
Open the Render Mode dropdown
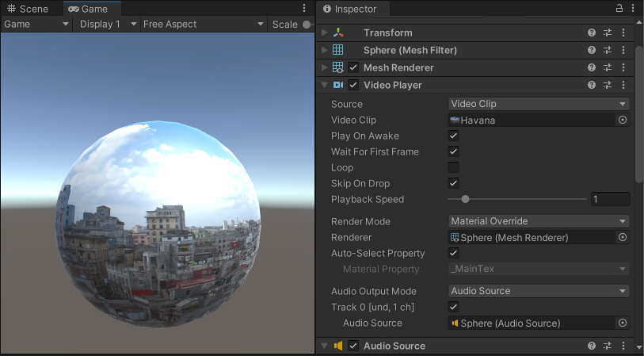[x=538, y=221]
